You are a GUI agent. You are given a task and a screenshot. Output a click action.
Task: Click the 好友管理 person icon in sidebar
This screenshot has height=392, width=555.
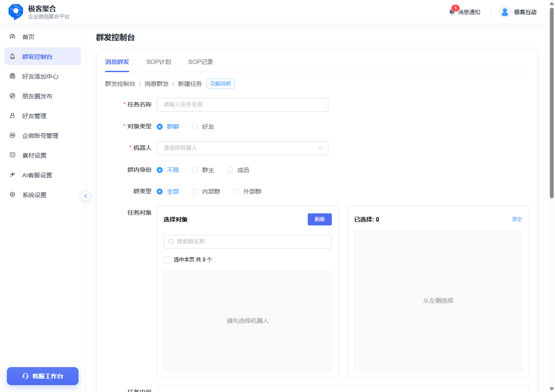pyautogui.click(x=12, y=116)
